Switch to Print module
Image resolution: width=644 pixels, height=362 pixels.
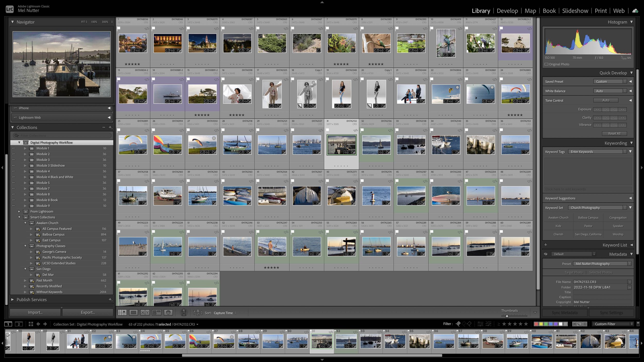click(601, 11)
